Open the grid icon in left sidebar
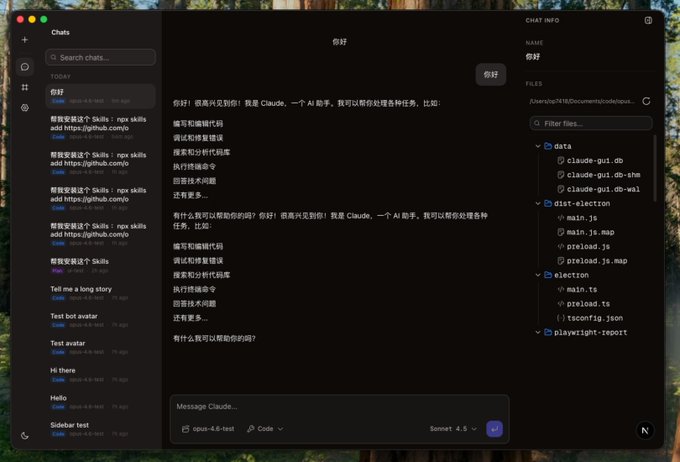 25,87
